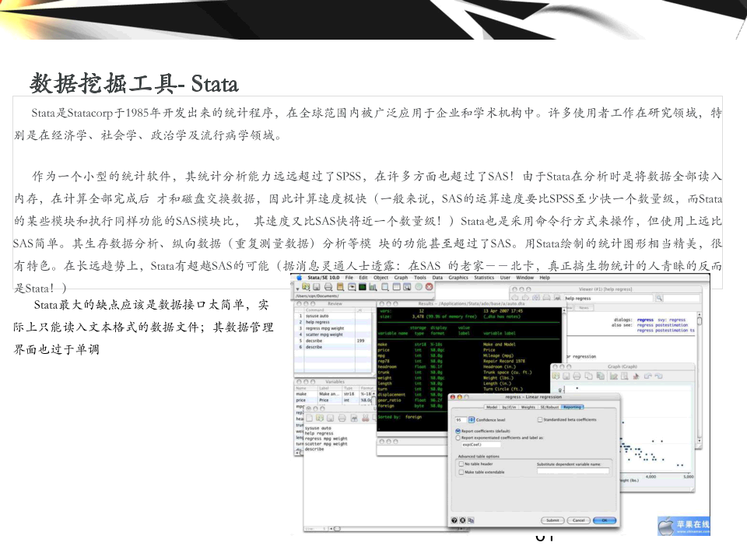Image resolution: width=747 pixels, height=560 pixels.
Task: Click the Open file icon in main toolbar
Action: point(306,287)
